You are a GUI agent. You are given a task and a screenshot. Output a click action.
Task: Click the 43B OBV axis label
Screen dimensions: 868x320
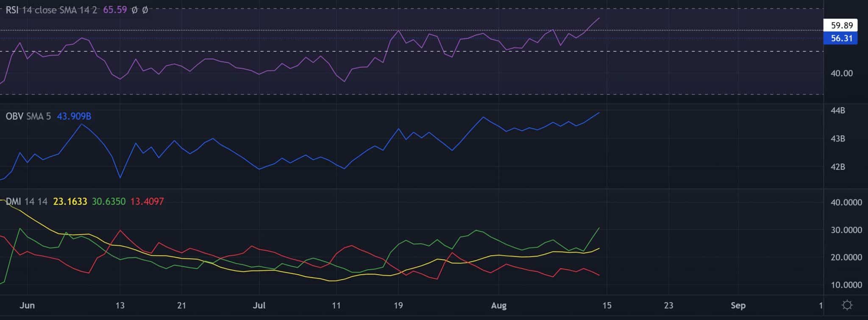(838, 139)
